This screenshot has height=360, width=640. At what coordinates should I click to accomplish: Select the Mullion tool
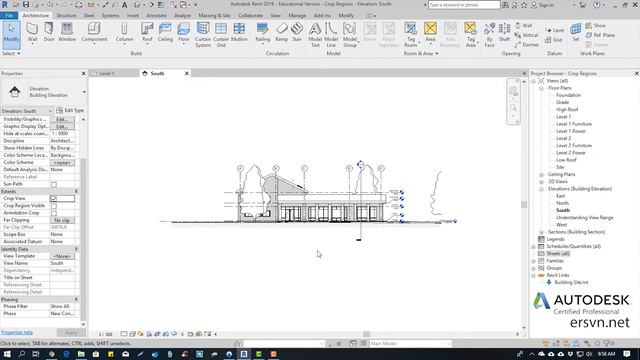point(239,32)
